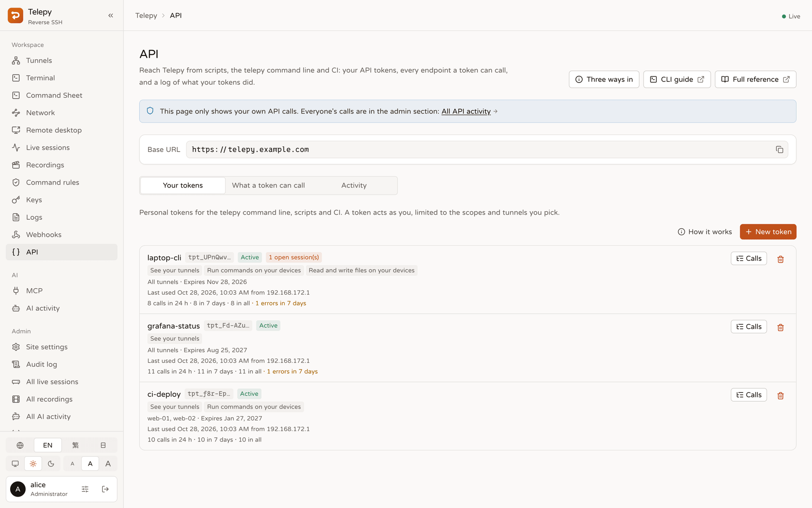Open user preferences sliders icon beside alice
812x508 pixels.
click(85, 489)
